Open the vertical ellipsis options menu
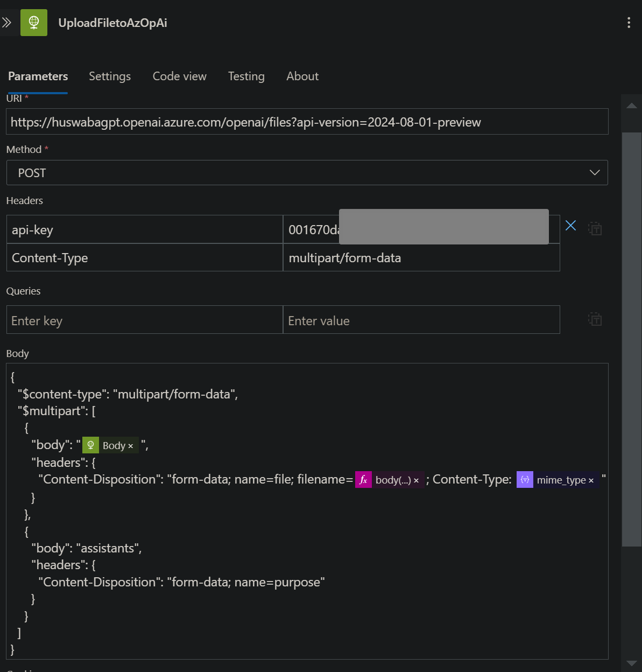 [628, 22]
